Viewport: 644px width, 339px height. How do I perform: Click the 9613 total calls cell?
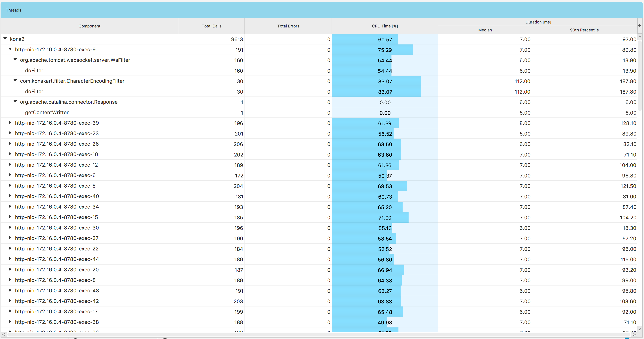pyautogui.click(x=211, y=39)
